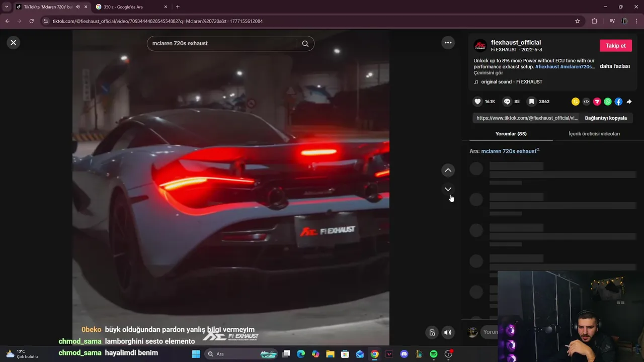Viewport: 644px width, 362px height.
Task: Open tab search dropdown arrow
Action: click(7, 7)
